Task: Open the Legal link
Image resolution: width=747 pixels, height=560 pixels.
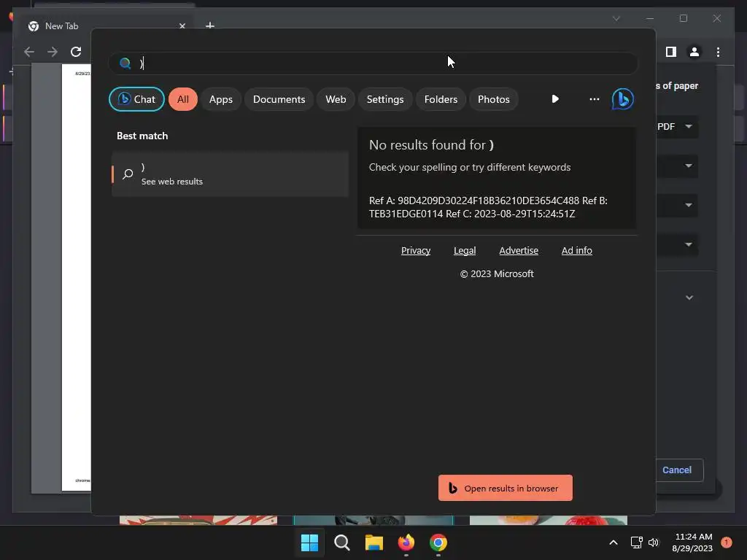Action: 465,251
